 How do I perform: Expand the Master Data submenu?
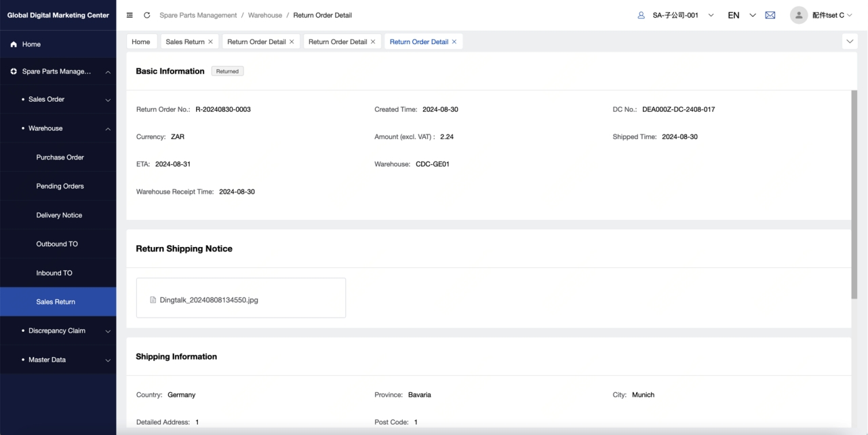point(108,360)
